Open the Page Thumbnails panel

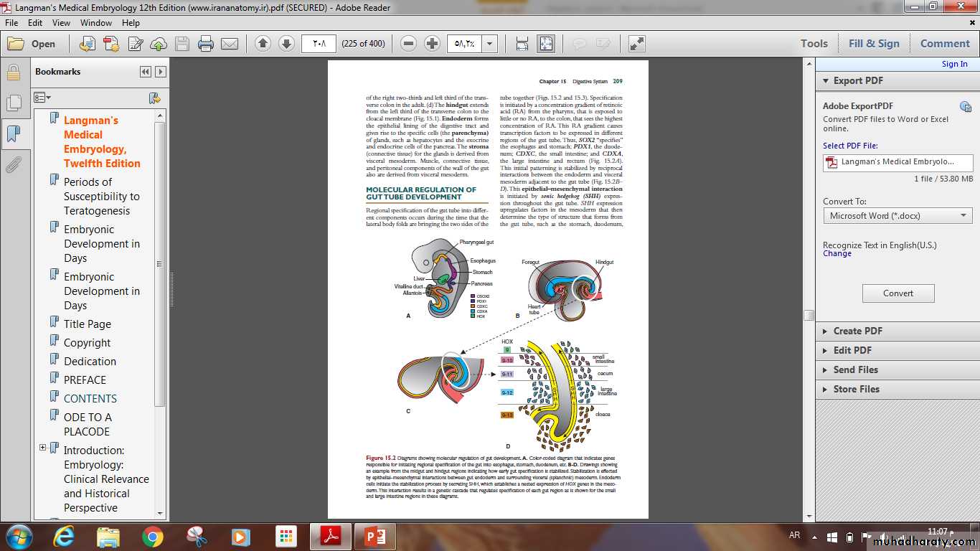(x=13, y=103)
